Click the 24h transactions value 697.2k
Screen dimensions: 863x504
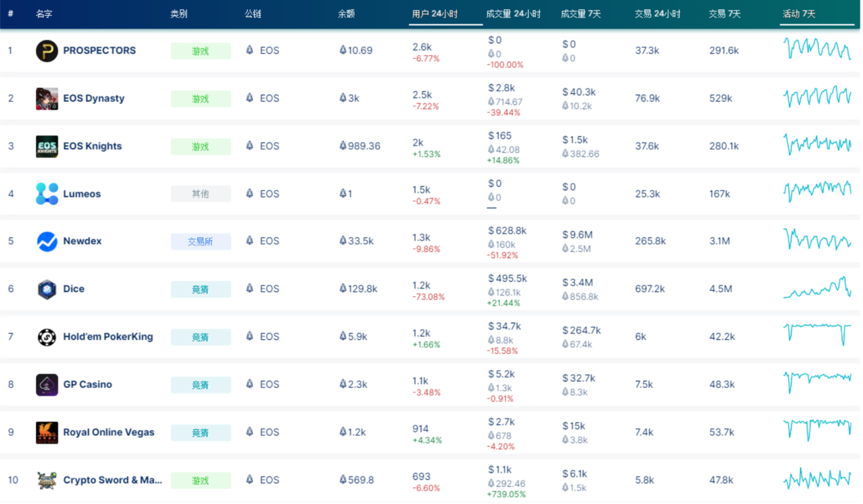click(650, 289)
